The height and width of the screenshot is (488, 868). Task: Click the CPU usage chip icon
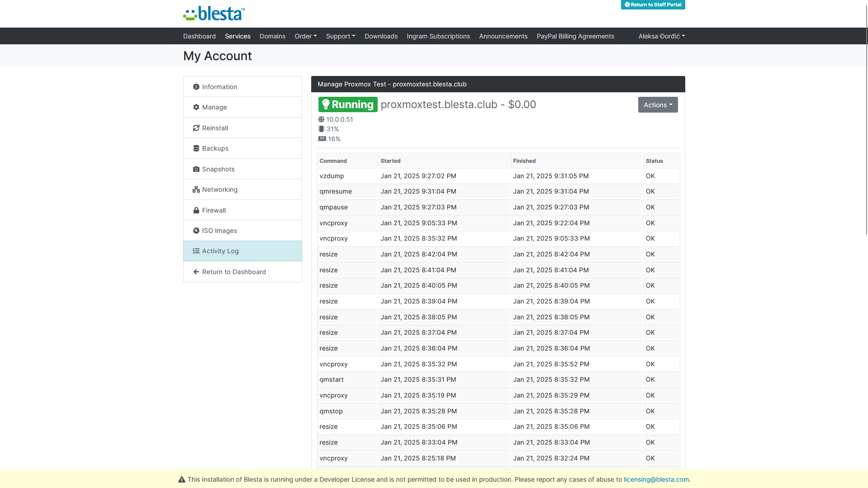pyautogui.click(x=321, y=129)
